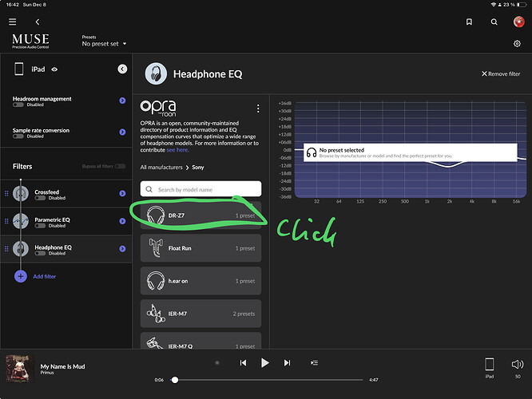Image resolution: width=532 pixels, height=399 pixels.
Task: Toggle the eye icon next to iPad
Action: coord(54,69)
